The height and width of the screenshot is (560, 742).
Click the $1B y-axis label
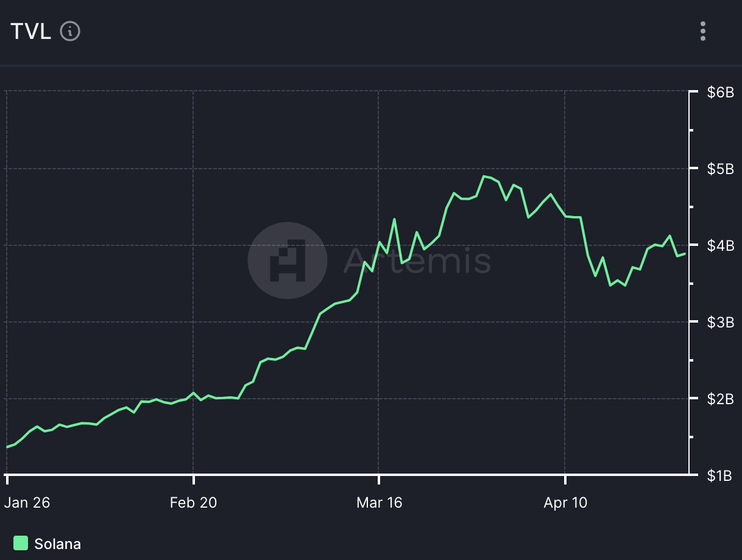[720, 475]
